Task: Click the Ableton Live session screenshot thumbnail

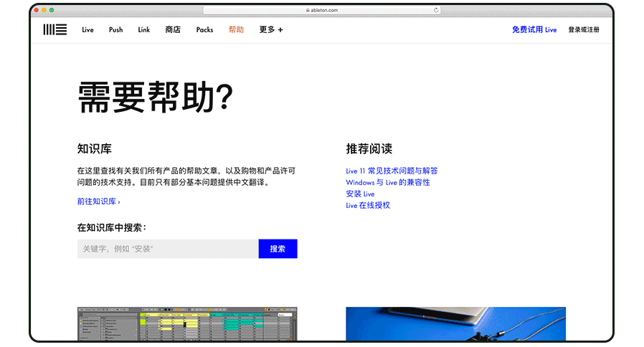Action: (x=187, y=323)
